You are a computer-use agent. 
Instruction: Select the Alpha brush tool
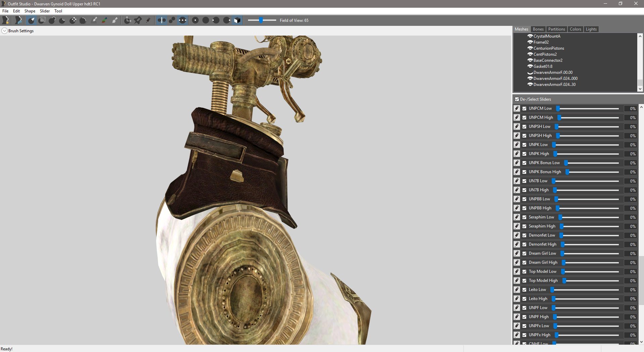pyautogui.click(x=115, y=20)
